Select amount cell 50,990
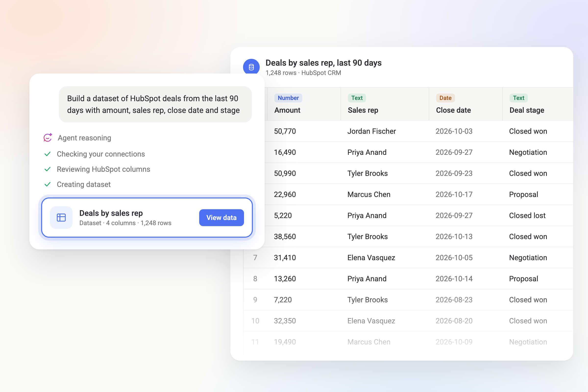The width and height of the screenshot is (588, 392). click(x=285, y=173)
